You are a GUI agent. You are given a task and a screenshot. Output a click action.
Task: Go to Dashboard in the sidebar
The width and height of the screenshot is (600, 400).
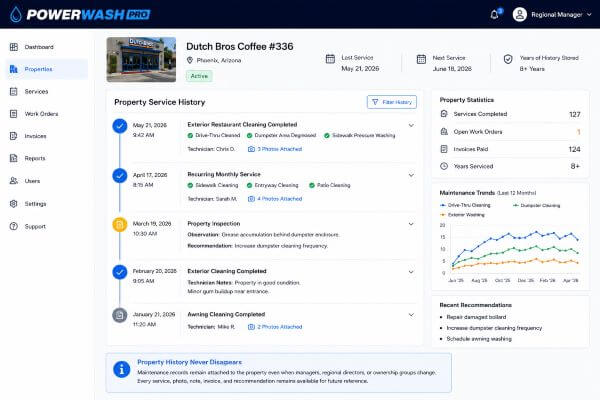pyautogui.click(x=46, y=47)
